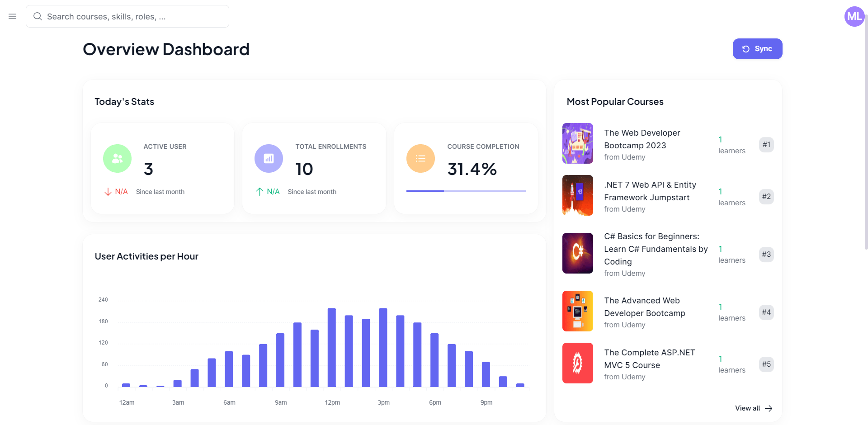Viewport: 868px width, 425px height.
Task: Click the search magnifier icon
Action: coord(38,16)
